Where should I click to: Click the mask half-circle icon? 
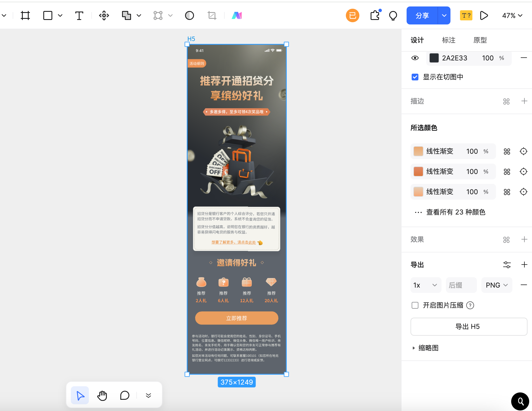(x=190, y=15)
